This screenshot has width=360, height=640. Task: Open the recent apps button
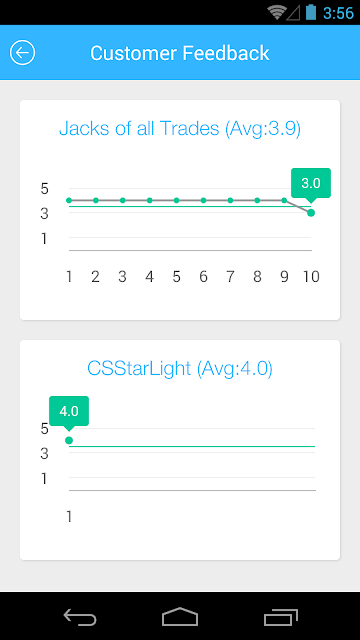click(280, 617)
